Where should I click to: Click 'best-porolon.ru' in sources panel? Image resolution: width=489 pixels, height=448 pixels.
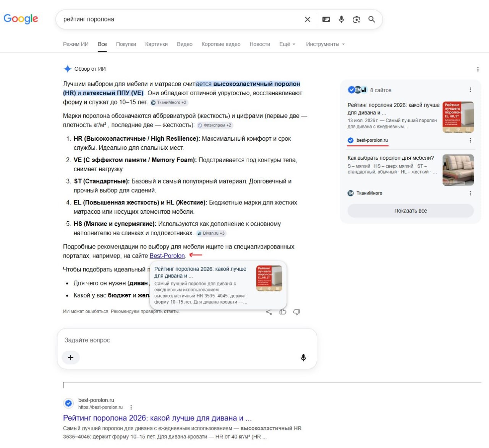click(x=372, y=140)
